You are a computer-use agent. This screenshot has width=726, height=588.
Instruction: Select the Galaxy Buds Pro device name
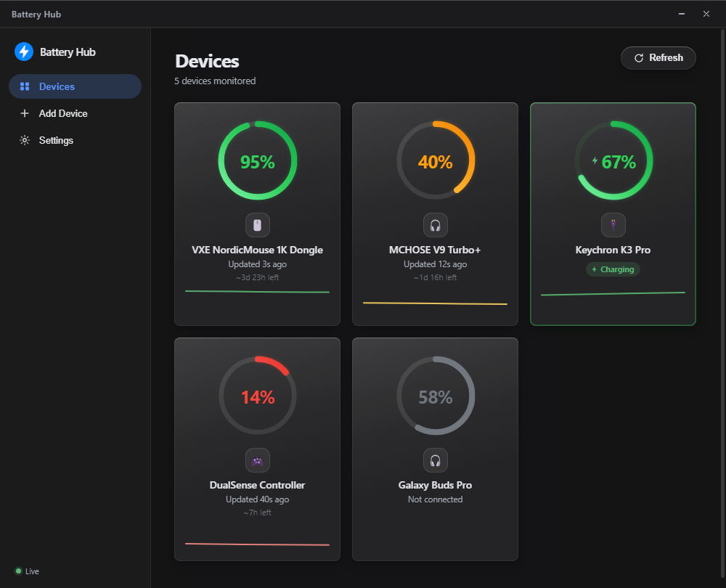[435, 485]
